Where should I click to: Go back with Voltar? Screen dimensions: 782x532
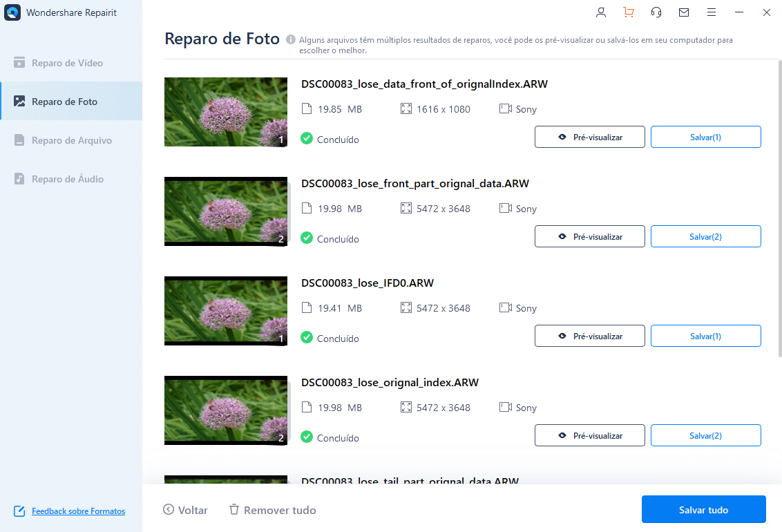pos(185,510)
